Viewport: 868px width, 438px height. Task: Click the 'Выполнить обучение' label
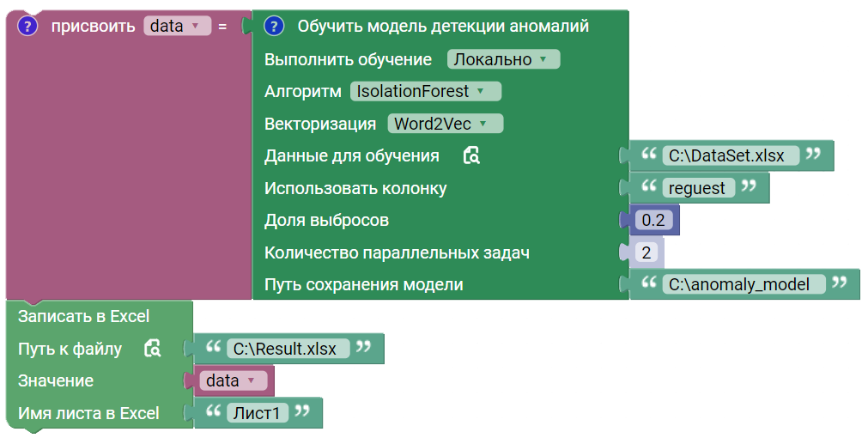coord(348,59)
